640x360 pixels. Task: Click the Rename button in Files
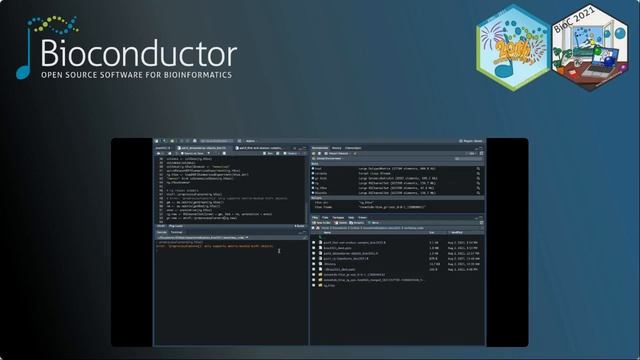tap(357, 223)
